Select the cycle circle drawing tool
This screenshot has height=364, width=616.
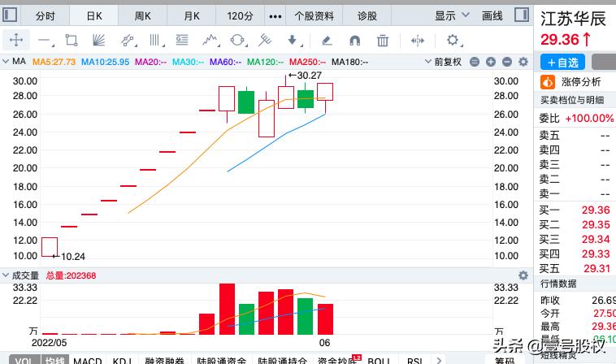238,40
